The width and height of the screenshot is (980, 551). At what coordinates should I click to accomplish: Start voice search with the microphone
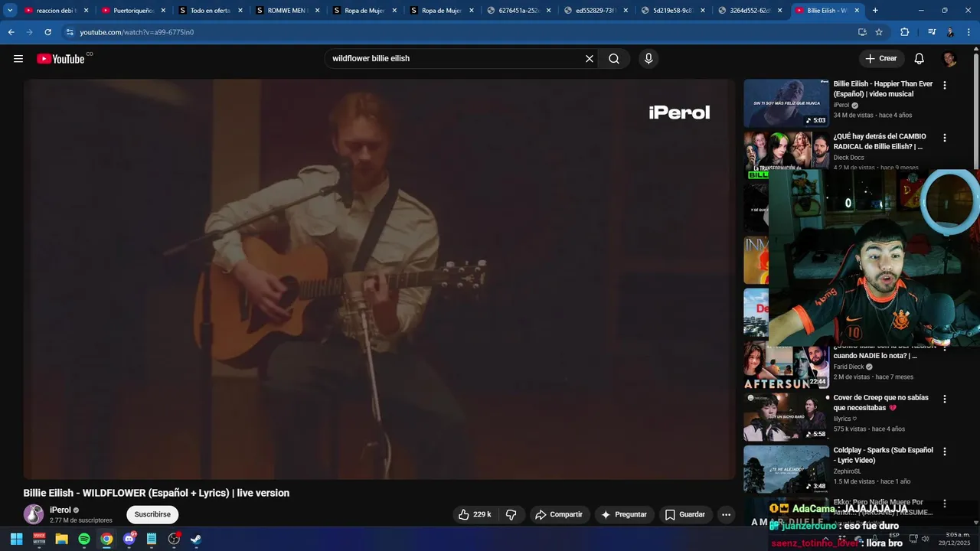pyautogui.click(x=648, y=59)
